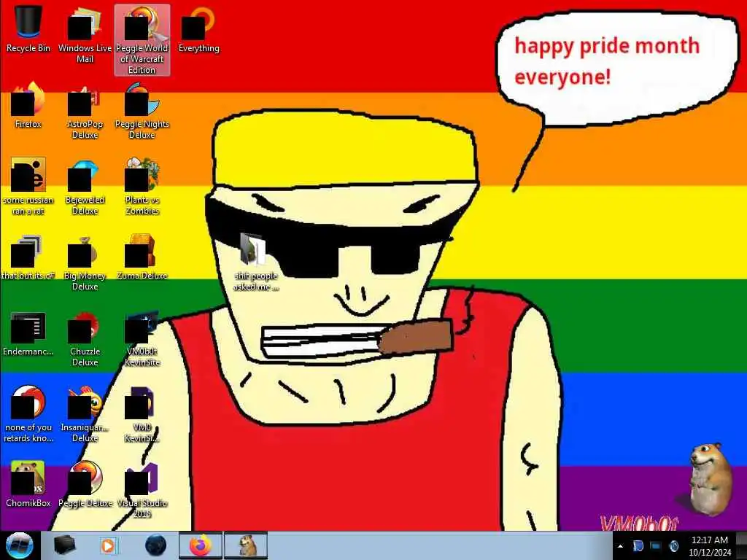Select Peggle World of Warcraft Edition icon
The image size is (747, 560).
pos(142,40)
